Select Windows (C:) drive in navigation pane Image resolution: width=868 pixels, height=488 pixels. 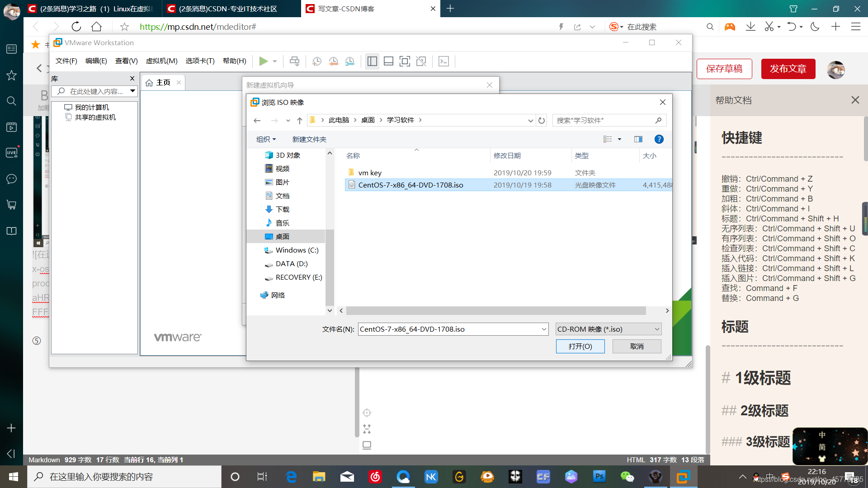click(297, 250)
